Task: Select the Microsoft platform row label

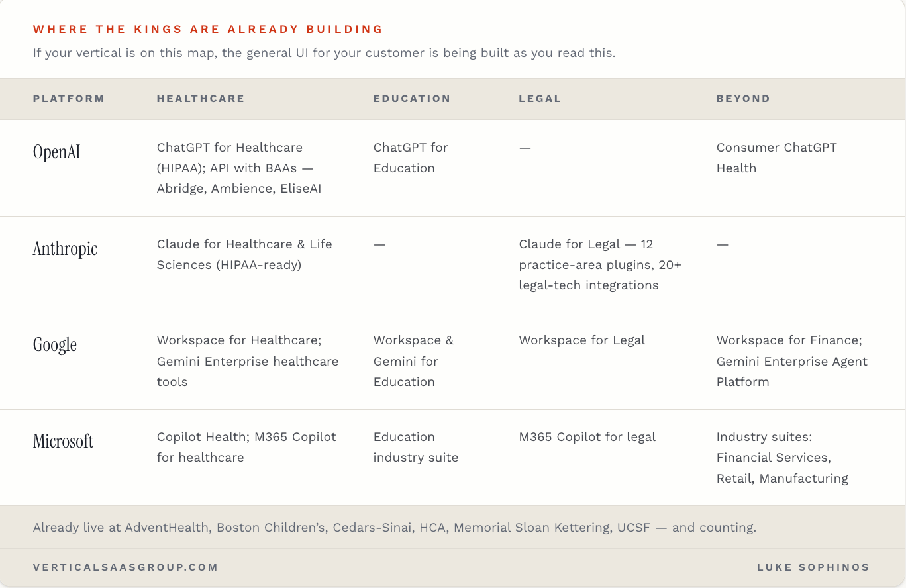Action: [63, 441]
